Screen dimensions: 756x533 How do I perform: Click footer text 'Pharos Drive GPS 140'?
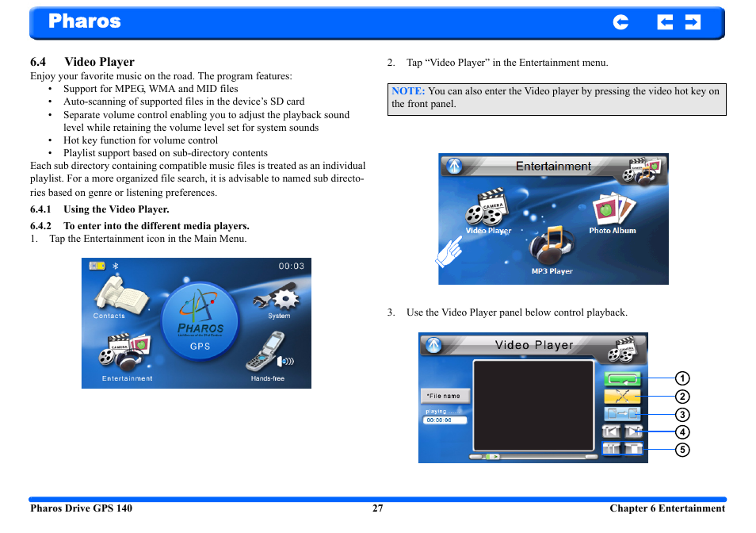81,508
